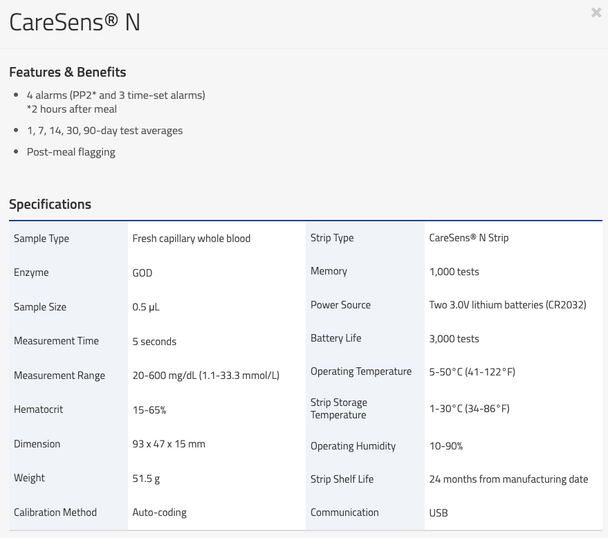Image resolution: width=608 pixels, height=538 pixels.
Task: Close the CareSens N details popup
Action: coord(597,13)
